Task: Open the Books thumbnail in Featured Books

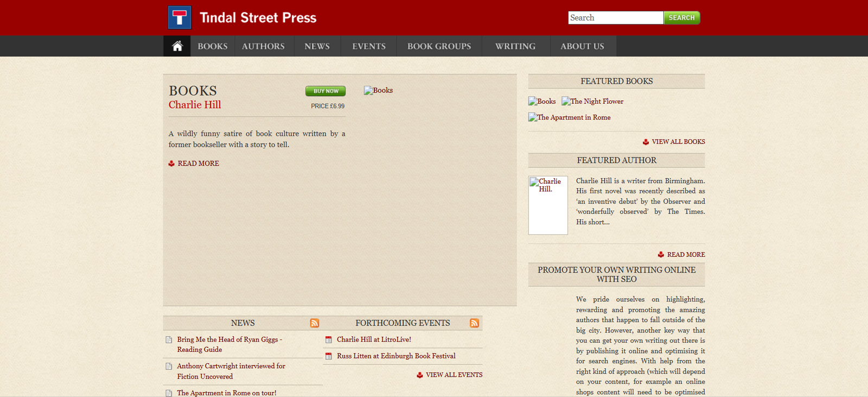Action: pyautogui.click(x=542, y=102)
